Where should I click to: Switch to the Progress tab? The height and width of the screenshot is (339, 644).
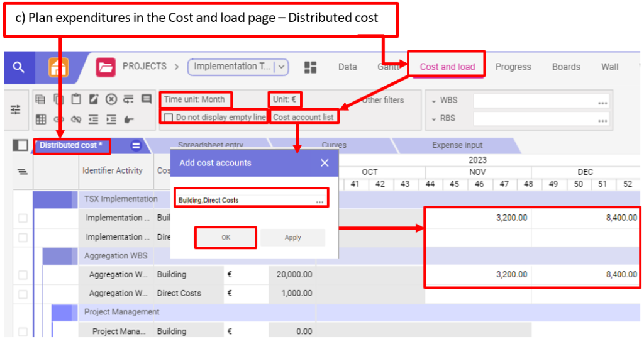pyautogui.click(x=513, y=67)
